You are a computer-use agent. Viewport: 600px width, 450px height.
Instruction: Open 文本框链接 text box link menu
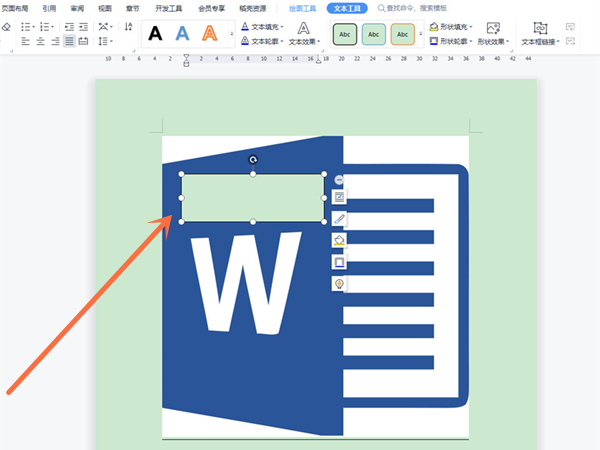click(540, 34)
